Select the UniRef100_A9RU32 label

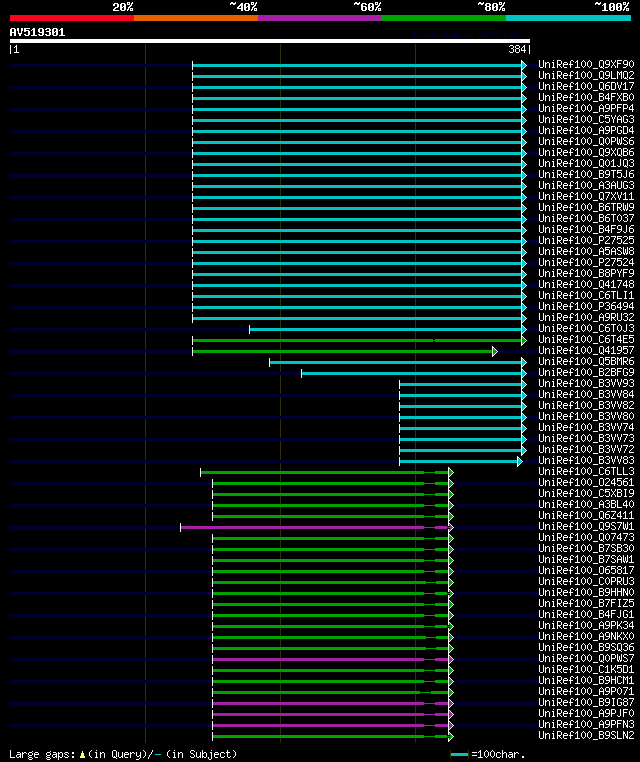click(586, 317)
